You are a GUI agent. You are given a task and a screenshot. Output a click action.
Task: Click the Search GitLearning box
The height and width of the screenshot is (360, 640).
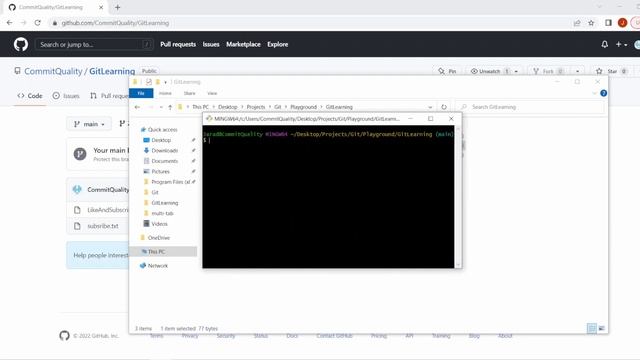pyautogui.click(x=530, y=107)
